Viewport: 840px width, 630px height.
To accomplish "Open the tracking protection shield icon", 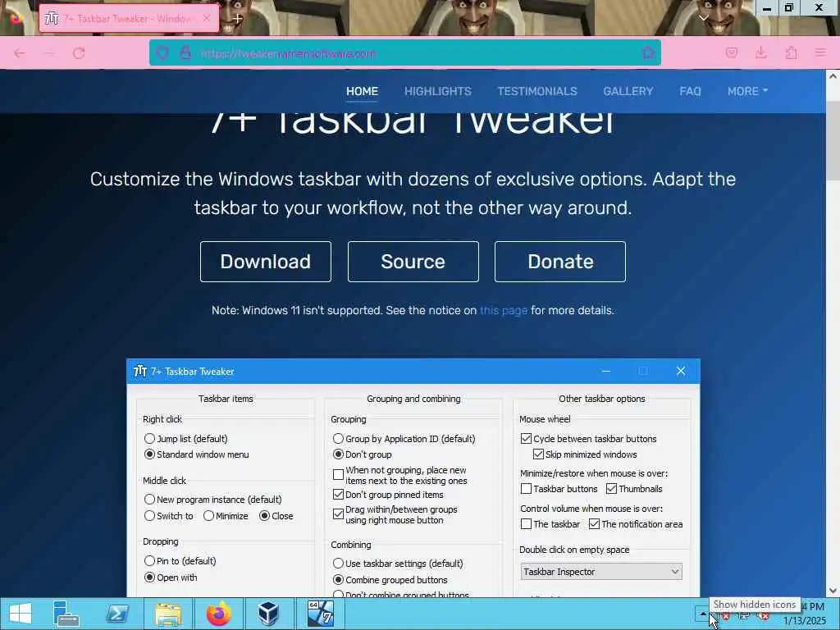I will [162, 53].
